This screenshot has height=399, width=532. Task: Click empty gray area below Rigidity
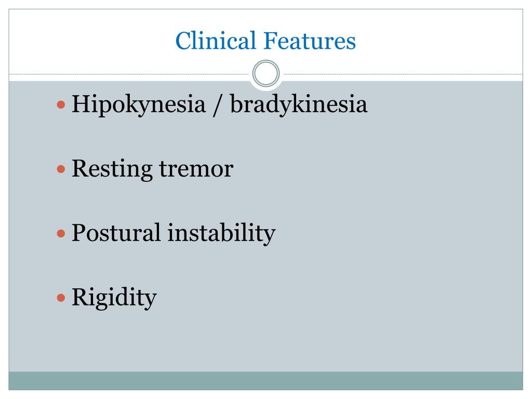(265, 343)
